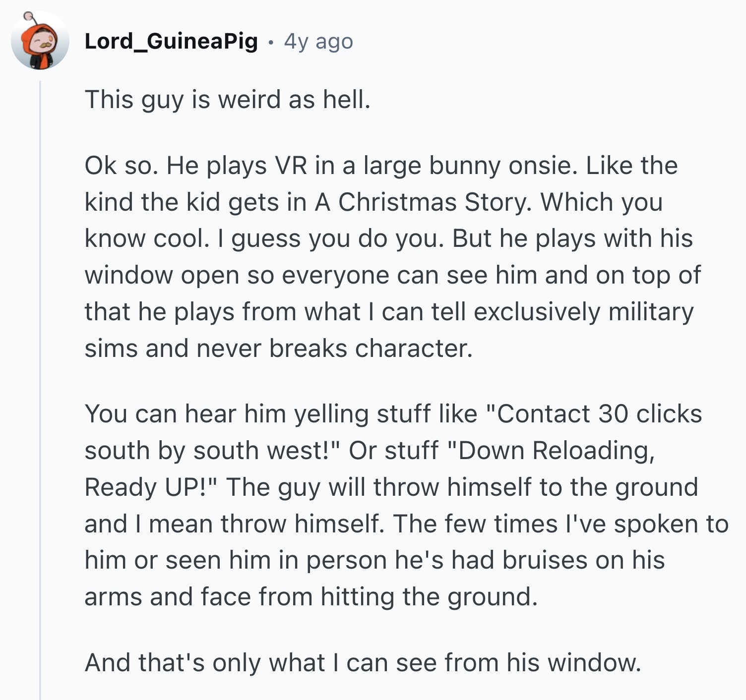This screenshot has width=746, height=700.
Task: Open the Lord_GuineaPig username profile link
Action: (x=171, y=41)
